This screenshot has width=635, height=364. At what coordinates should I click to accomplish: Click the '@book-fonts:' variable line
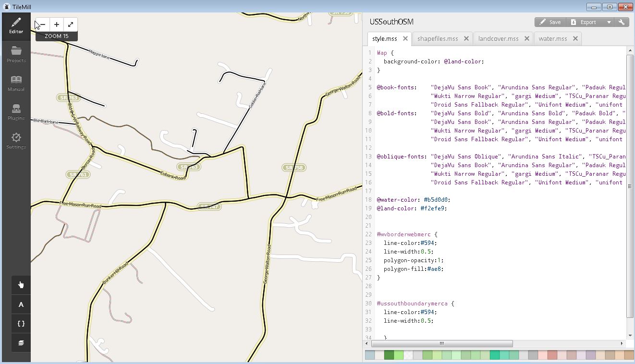point(397,87)
